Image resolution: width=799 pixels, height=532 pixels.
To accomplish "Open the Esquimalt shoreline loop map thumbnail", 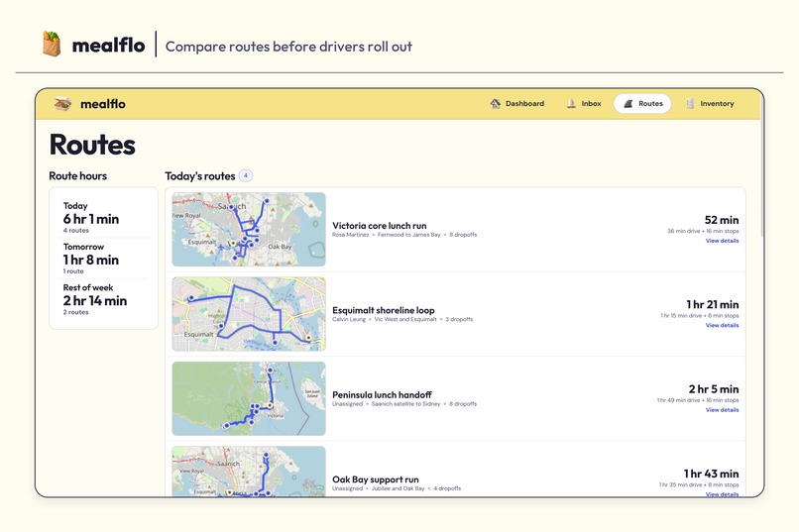I will 249,314.
